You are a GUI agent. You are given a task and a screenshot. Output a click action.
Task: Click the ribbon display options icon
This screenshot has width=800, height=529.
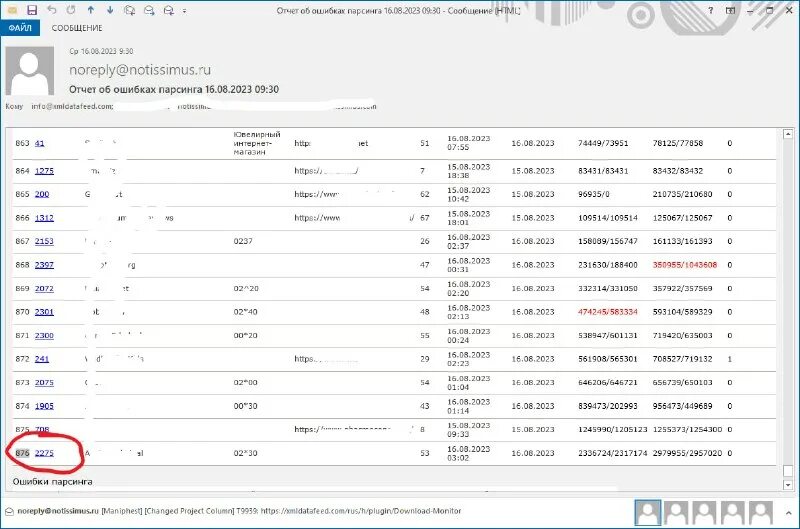(x=731, y=10)
